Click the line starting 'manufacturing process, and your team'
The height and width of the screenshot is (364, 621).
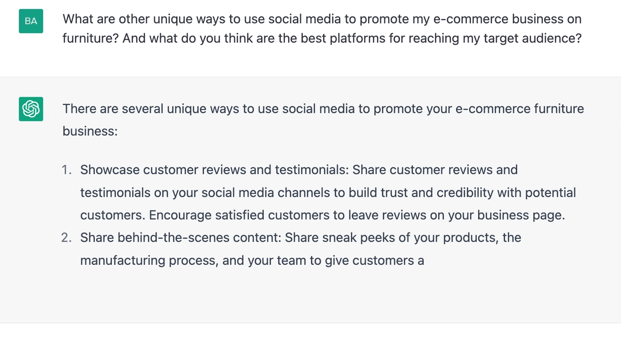pyautogui.click(x=252, y=260)
